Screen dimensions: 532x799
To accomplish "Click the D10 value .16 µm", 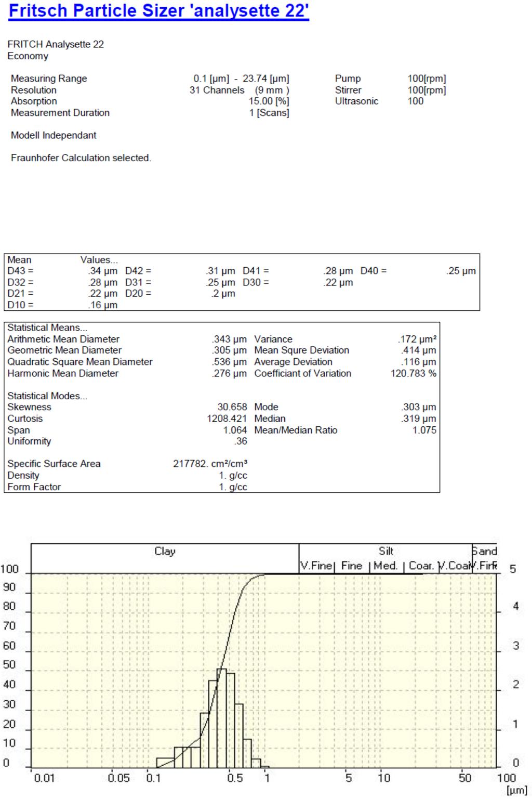I will (x=103, y=305).
